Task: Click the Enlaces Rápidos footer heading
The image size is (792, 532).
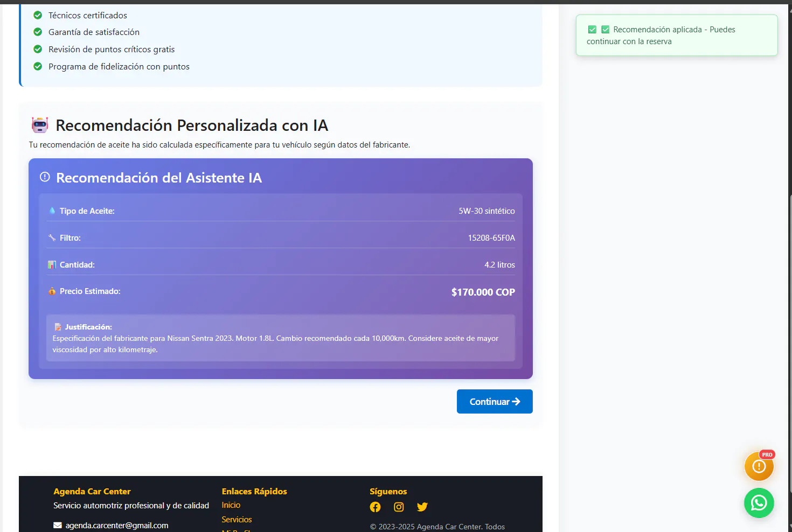Action: point(254,492)
